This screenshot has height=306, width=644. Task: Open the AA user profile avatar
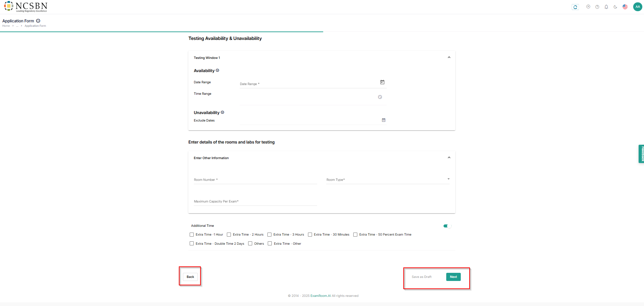638,7
